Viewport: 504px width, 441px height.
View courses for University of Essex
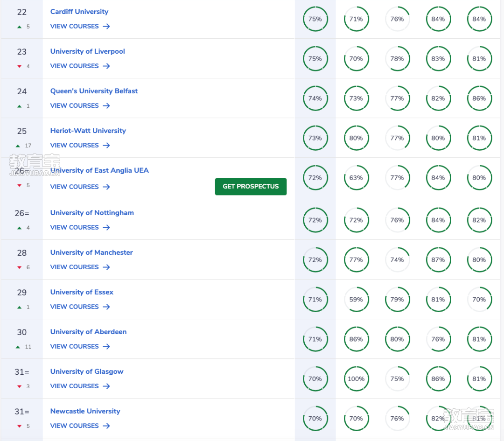coord(80,307)
